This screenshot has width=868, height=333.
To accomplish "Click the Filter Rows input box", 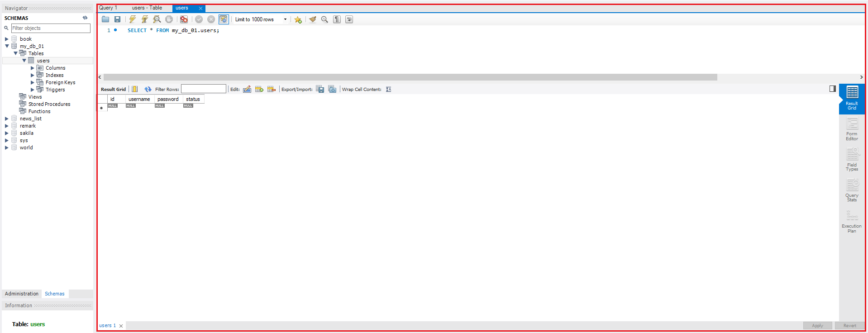I will pyautogui.click(x=204, y=89).
